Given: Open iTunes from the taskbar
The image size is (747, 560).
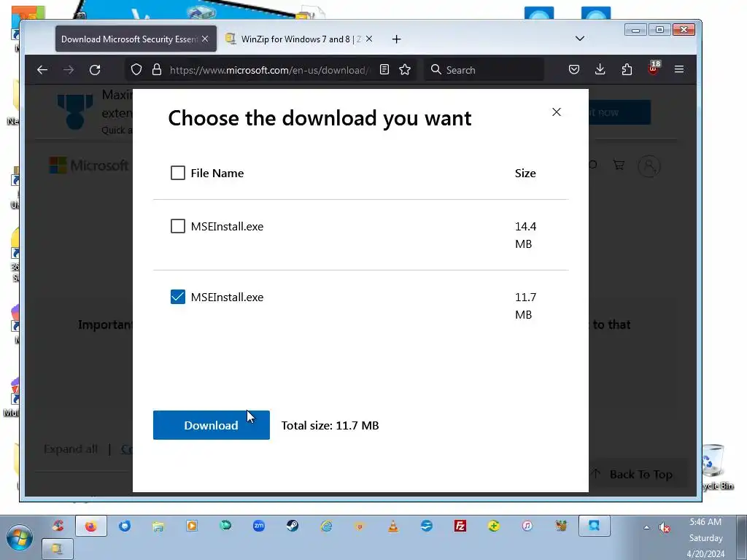Looking at the screenshot, I should (527, 526).
